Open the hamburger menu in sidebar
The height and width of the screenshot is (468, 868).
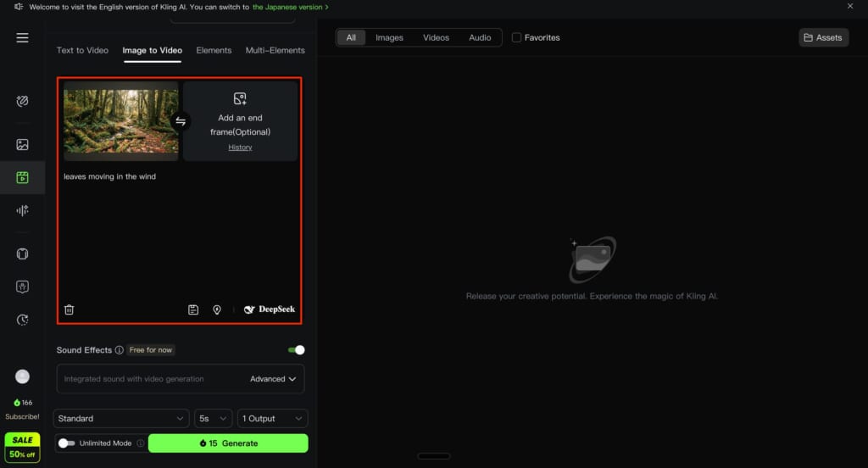coord(22,38)
